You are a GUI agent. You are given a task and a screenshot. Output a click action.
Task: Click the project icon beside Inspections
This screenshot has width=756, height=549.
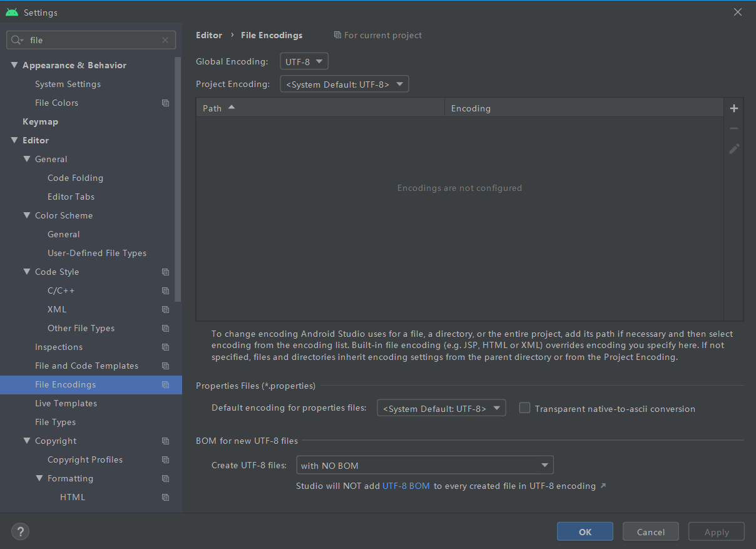(165, 347)
